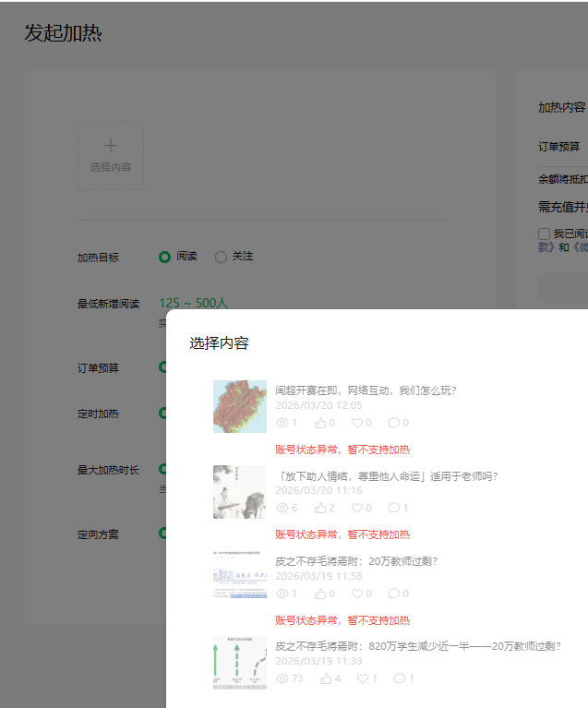Click title 「放下助人情结，尊重他人命运」适用于老师吗？
Image resolution: width=588 pixels, height=708 pixels.
click(387, 476)
